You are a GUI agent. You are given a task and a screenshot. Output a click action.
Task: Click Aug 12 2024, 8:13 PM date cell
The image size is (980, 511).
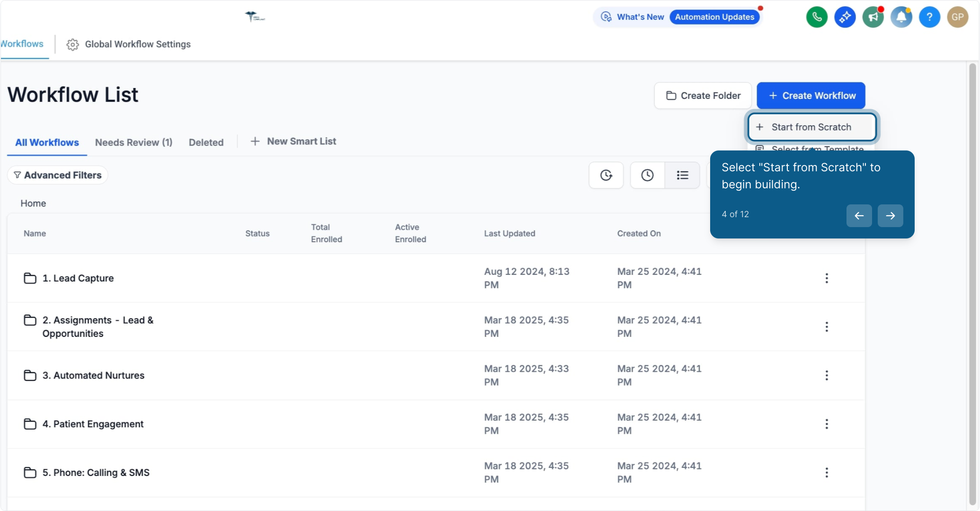[x=526, y=278]
